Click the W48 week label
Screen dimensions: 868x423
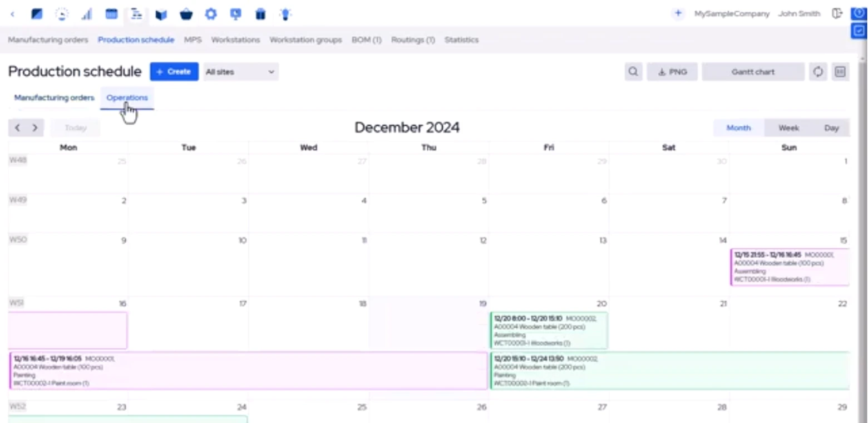(18, 160)
